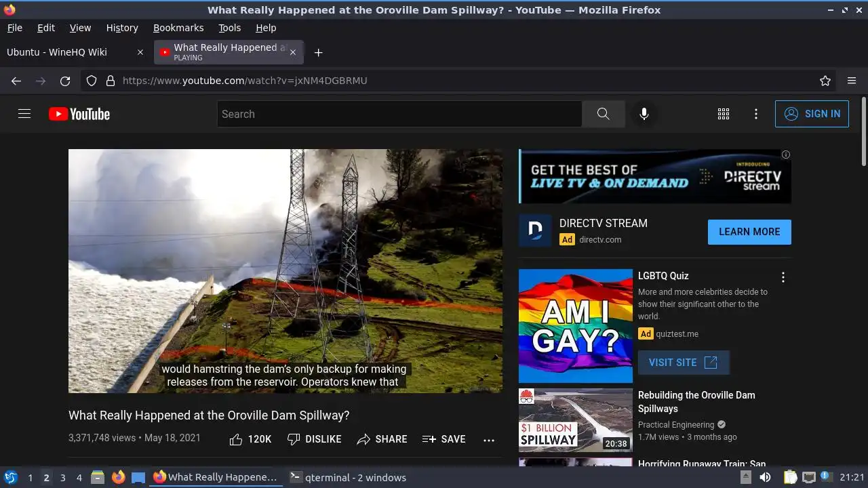Open more actions ellipsis under video
This screenshot has width=868, height=488.
pos(489,440)
